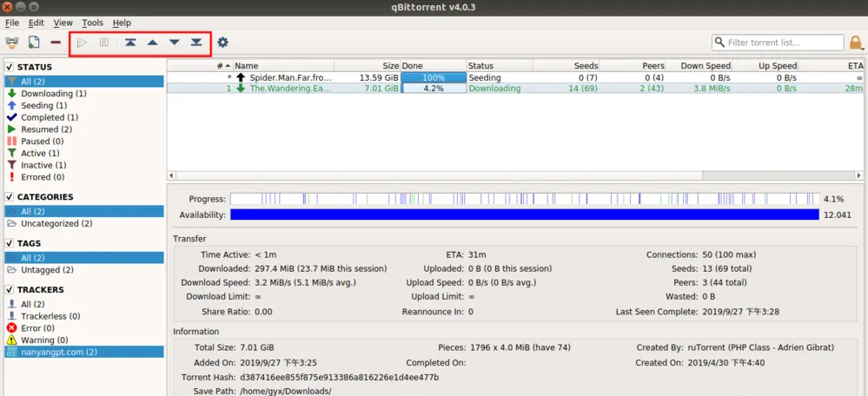
Task: Sort torrents by Down Speed column header
Action: [x=699, y=66]
